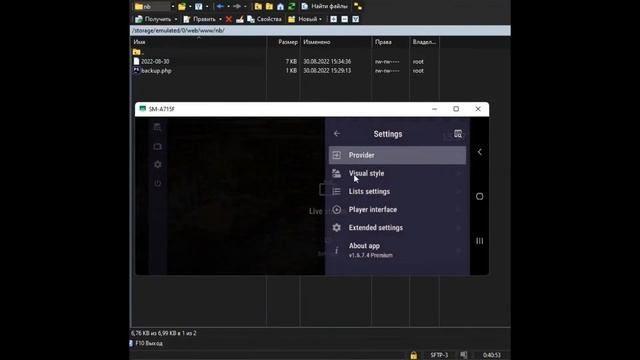Expand the back history dropdown arrow
The width and height of the screenshot is (640, 360).
tap(228, 6)
